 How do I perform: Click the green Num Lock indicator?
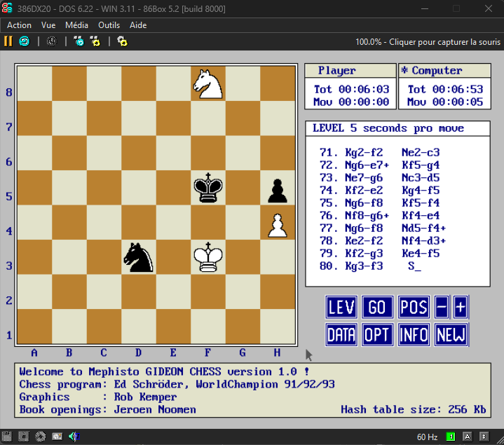point(451,437)
